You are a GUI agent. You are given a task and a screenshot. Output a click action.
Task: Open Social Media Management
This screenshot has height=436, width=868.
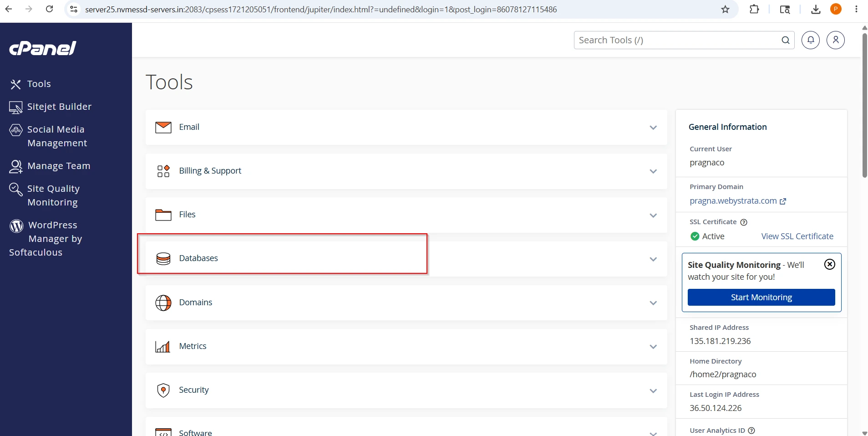click(57, 136)
